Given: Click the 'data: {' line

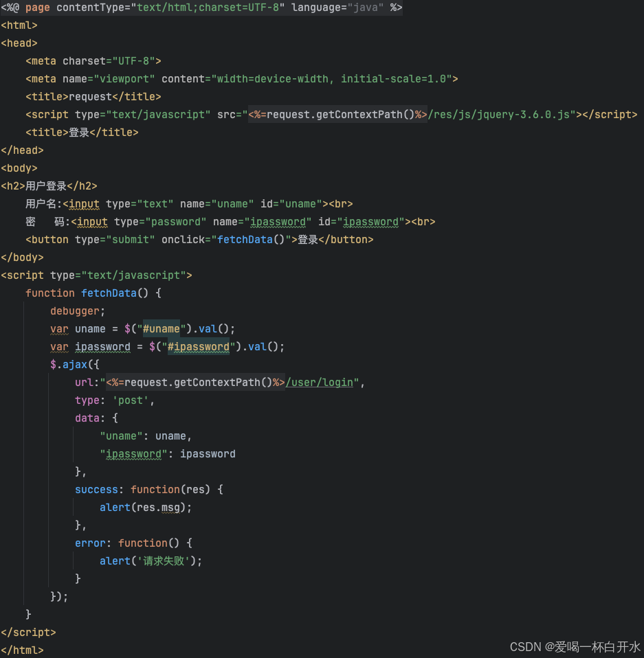Looking at the screenshot, I should tap(96, 418).
